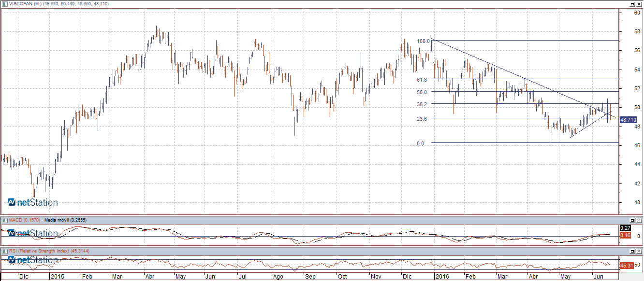644x281 pixels.
Task: Maximize the RSI indicator panel
Action: coord(632,252)
